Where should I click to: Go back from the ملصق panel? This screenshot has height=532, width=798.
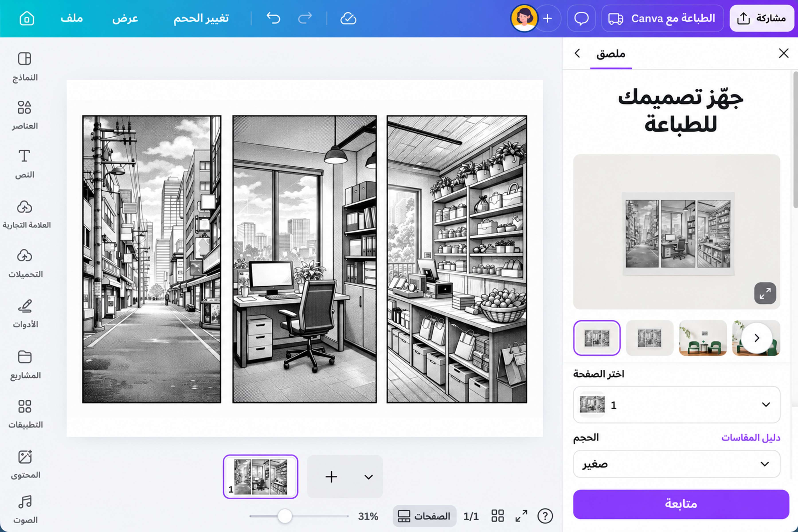coord(577,53)
